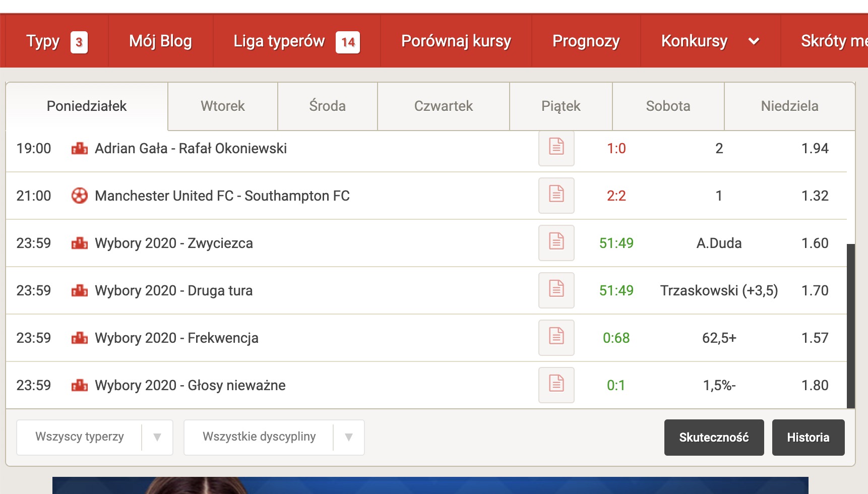The image size is (868, 494).
Task: Click the 0:68 result for Frekwencja
Action: tap(616, 338)
